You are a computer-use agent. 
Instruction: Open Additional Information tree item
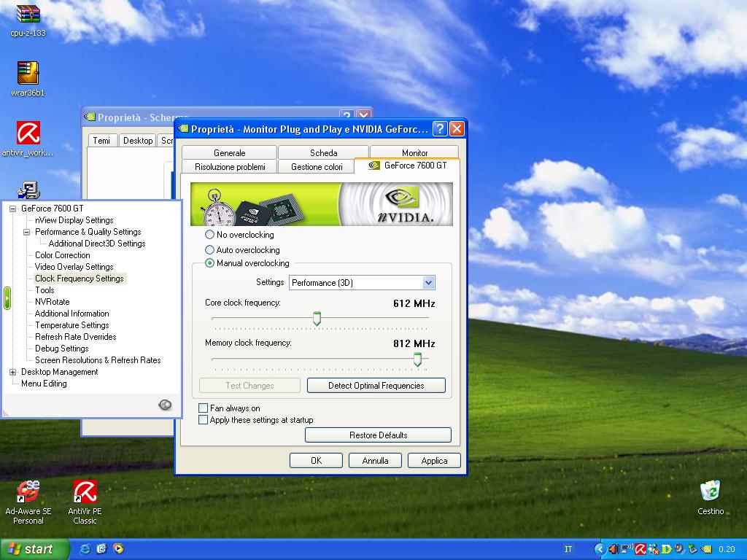pos(72,314)
